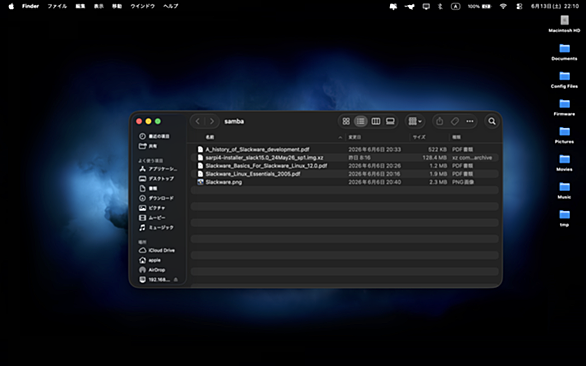Screen dimensions: 586x366
Task: Select Macintosh HD on the desktop
Action: pyautogui.click(x=564, y=23)
